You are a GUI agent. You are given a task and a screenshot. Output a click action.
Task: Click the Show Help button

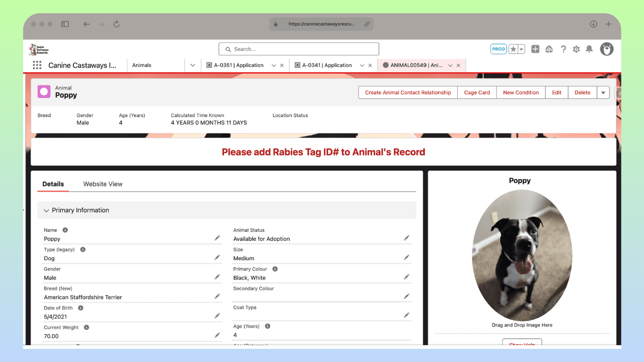[x=521, y=345]
